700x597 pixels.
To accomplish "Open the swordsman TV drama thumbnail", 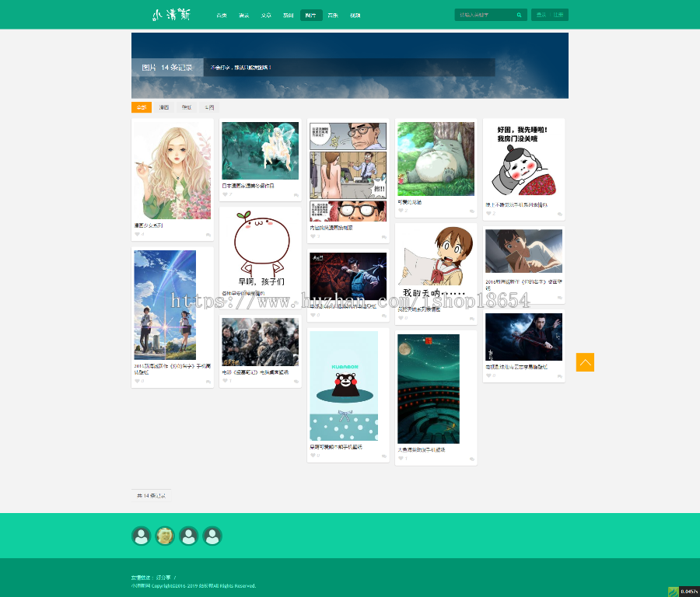I will (x=523, y=337).
